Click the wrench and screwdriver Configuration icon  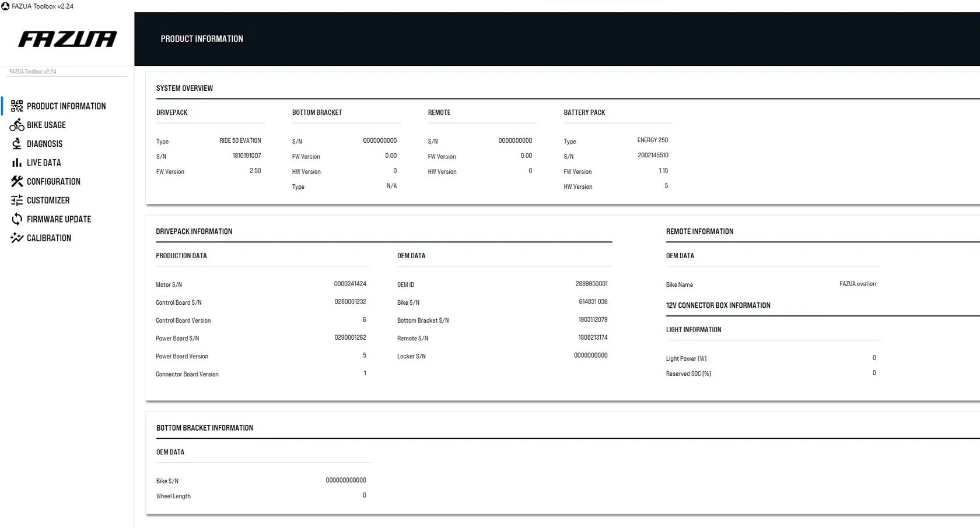point(17,181)
